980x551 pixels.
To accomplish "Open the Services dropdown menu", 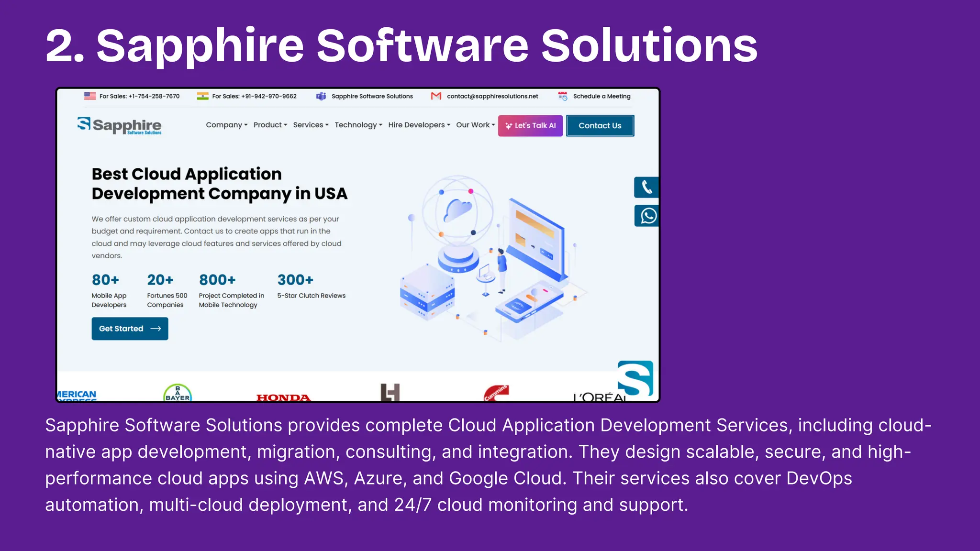I will pos(311,125).
